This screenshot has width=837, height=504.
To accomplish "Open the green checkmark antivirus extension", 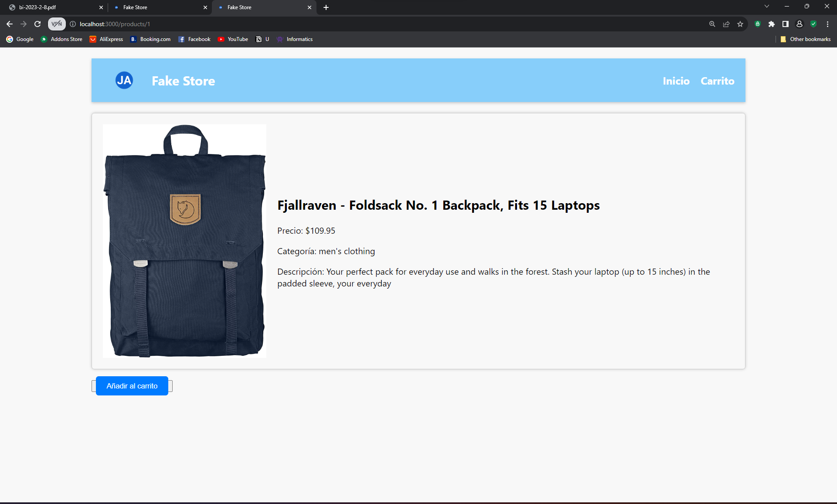I will click(x=813, y=24).
